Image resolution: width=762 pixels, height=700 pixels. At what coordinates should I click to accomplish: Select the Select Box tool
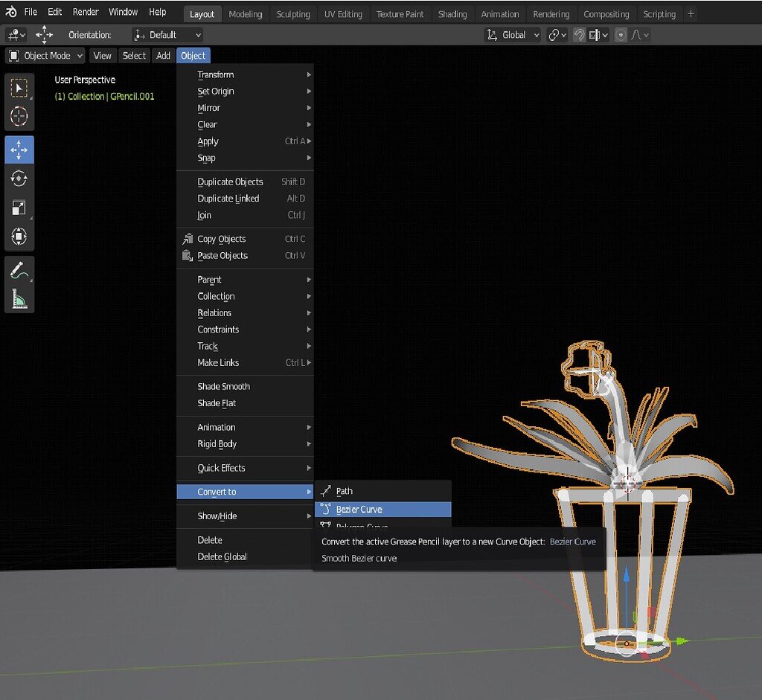tap(19, 89)
